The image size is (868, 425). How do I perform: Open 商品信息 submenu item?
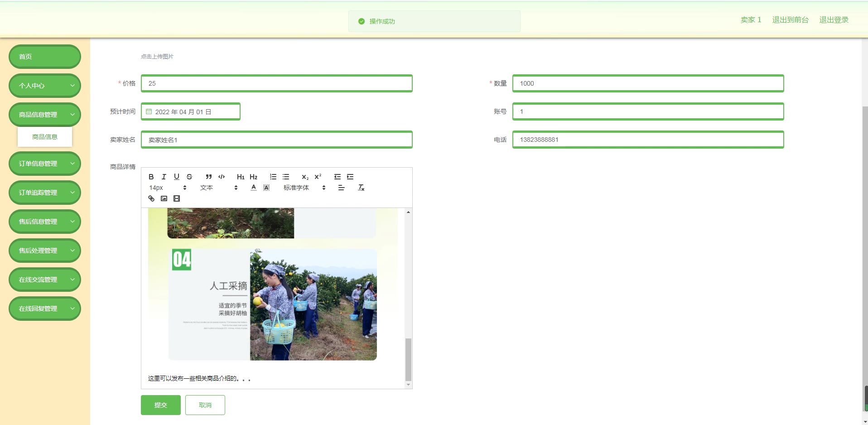45,137
